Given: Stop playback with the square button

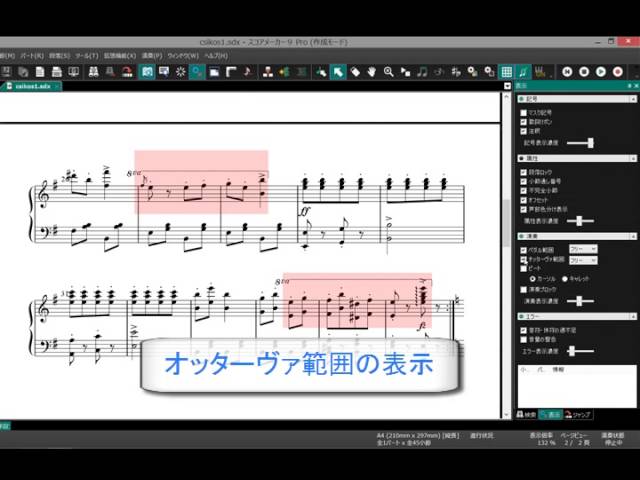Looking at the screenshot, I should [x=584, y=72].
